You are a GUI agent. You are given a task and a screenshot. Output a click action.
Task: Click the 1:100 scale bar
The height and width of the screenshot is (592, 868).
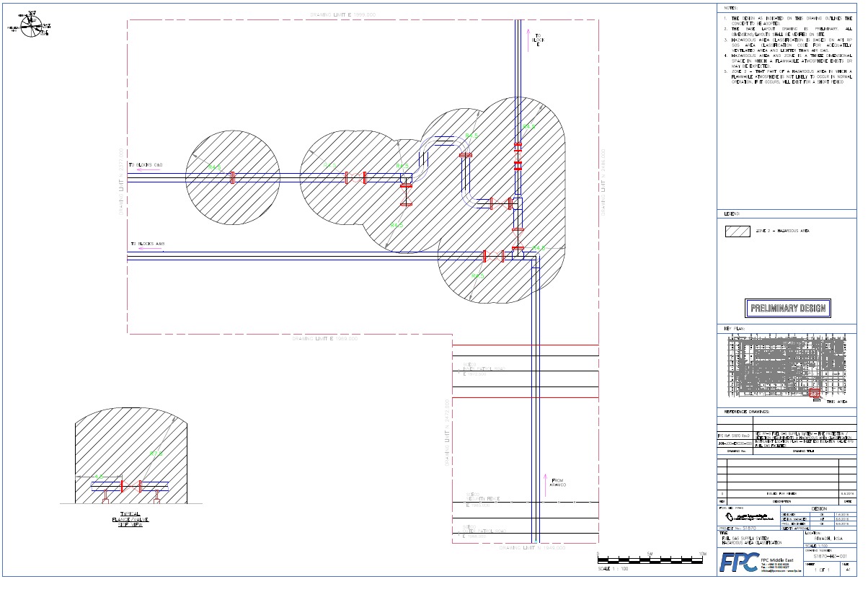click(652, 559)
